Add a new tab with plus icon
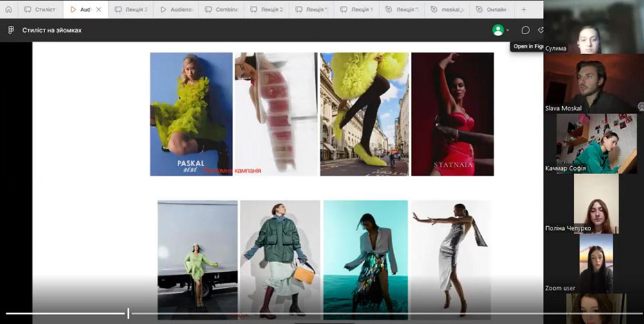 [524, 10]
